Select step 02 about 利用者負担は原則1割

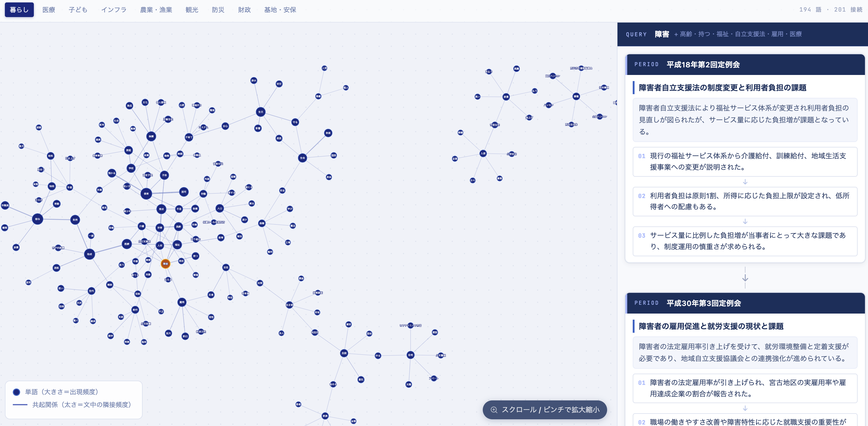745,201
